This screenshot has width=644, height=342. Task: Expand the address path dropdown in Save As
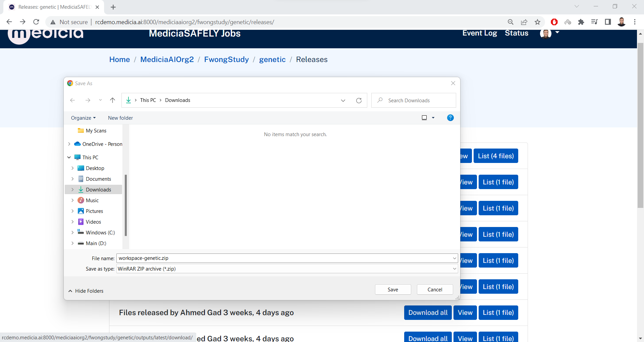[343, 100]
